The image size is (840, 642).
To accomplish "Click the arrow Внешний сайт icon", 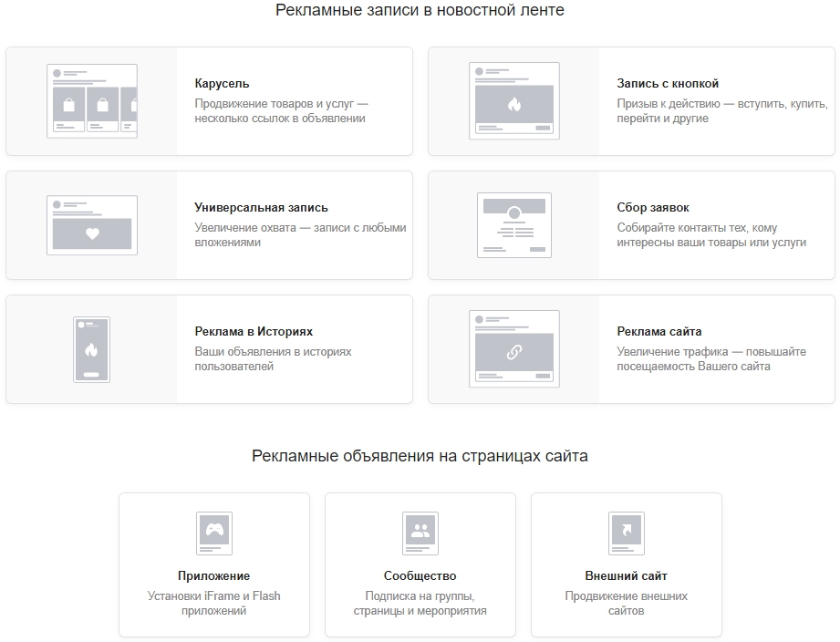I will click(627, 533).
